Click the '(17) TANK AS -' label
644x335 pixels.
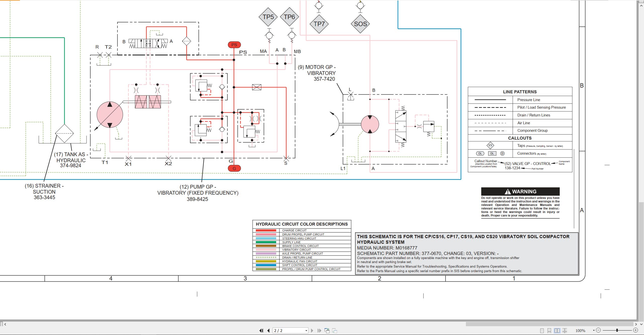click(x=71, y=154)
